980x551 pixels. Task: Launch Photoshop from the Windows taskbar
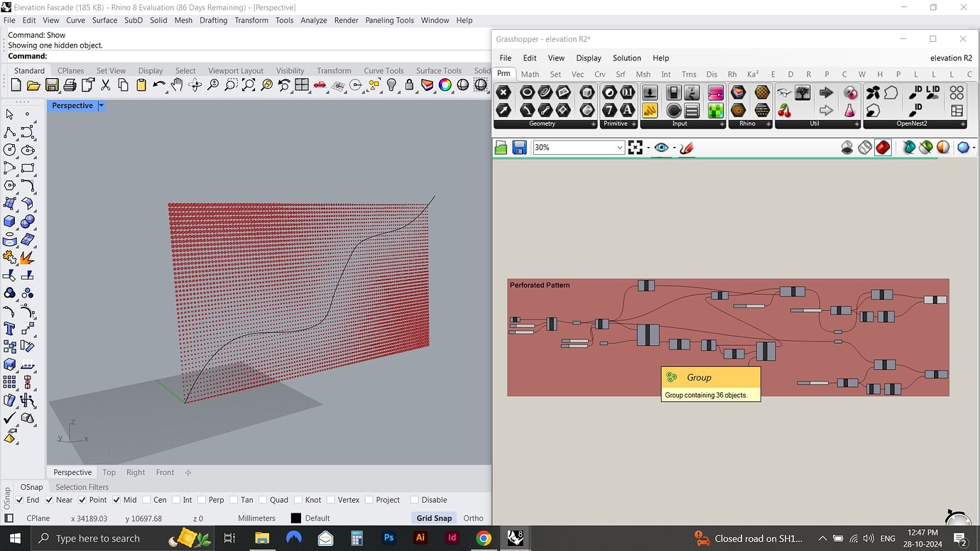pos(388,538)
